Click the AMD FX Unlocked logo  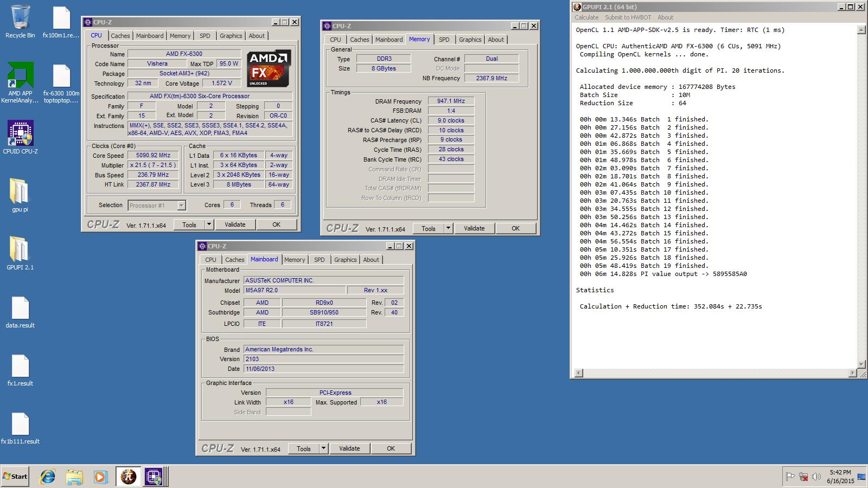269,68
